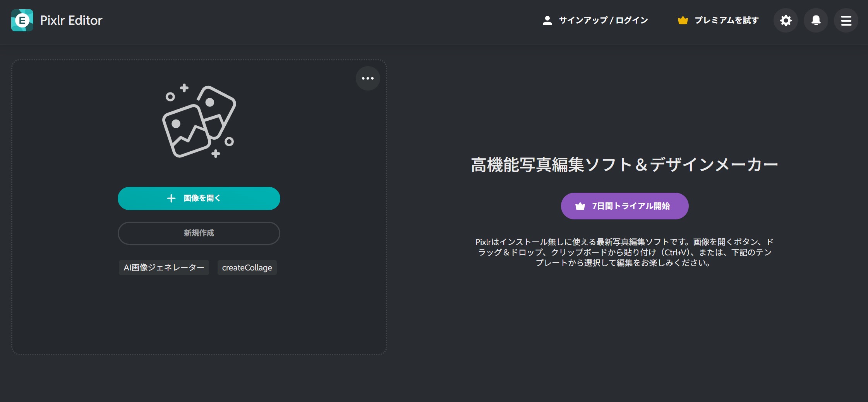Open settings with the gear icon
The height and width of the screenshot is (402, 868).
786,21
